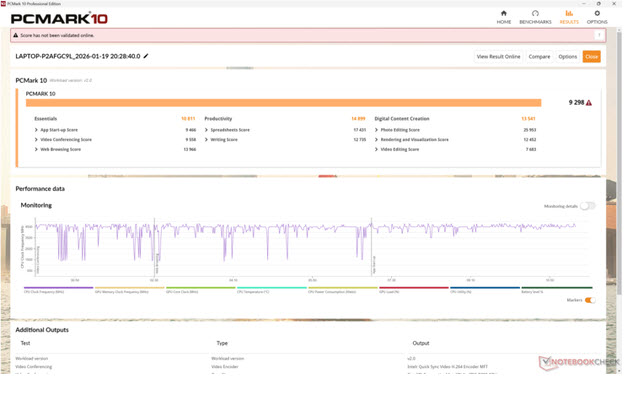Open the Options gear in the top navigation
The image size is (625, 394).
[x=597, y=17]
